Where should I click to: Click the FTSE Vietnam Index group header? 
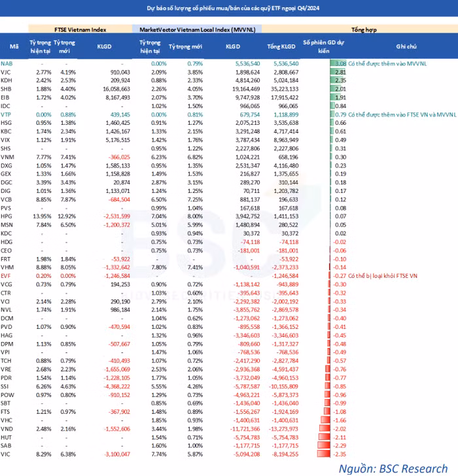79,30
